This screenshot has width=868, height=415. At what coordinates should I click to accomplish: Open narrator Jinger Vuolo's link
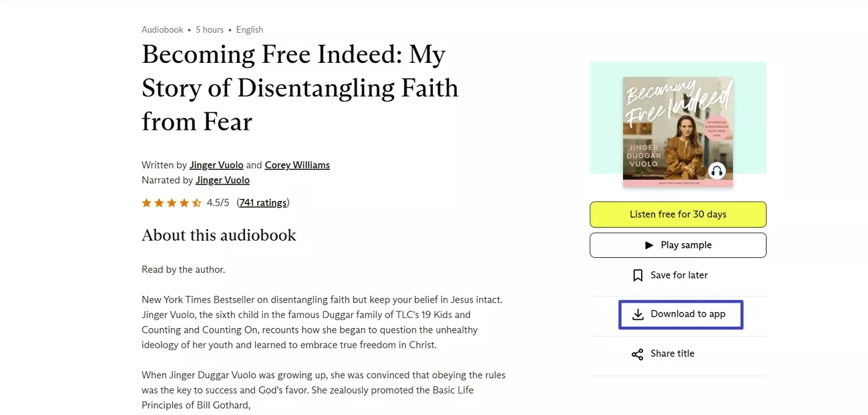pos(222,180)
